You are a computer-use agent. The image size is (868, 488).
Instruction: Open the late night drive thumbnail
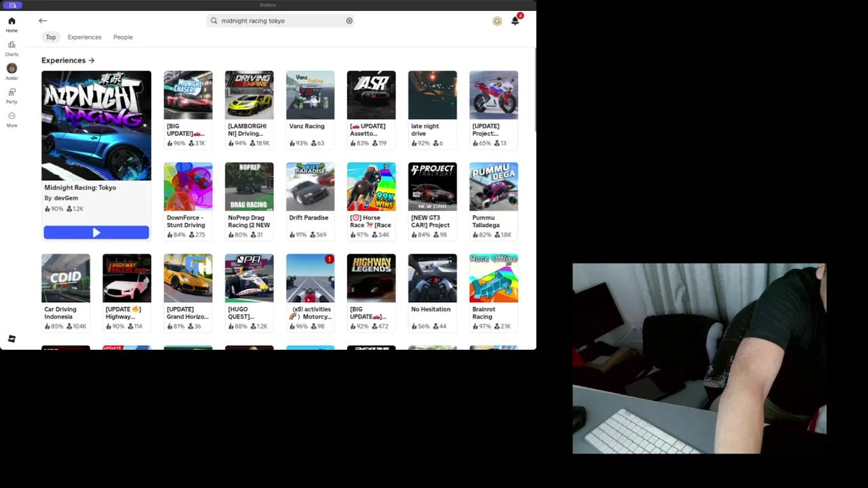coord(432,95)
